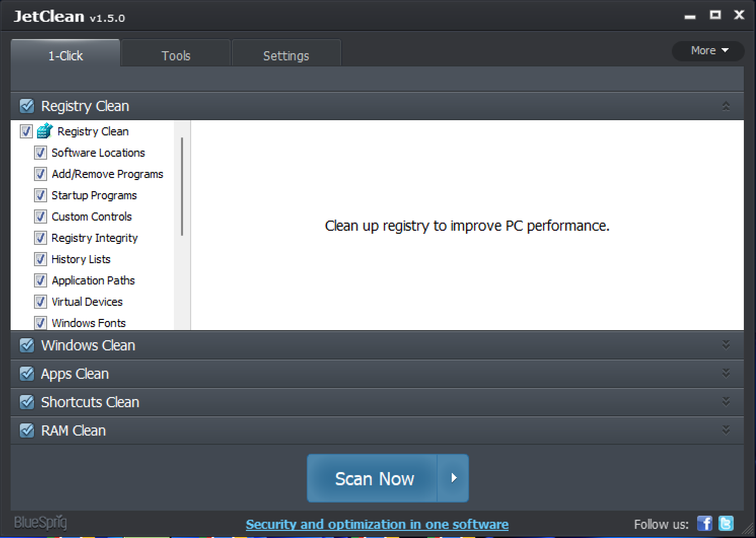Uncheck Registry Clean tree root checkbox

tap(26, 131)
